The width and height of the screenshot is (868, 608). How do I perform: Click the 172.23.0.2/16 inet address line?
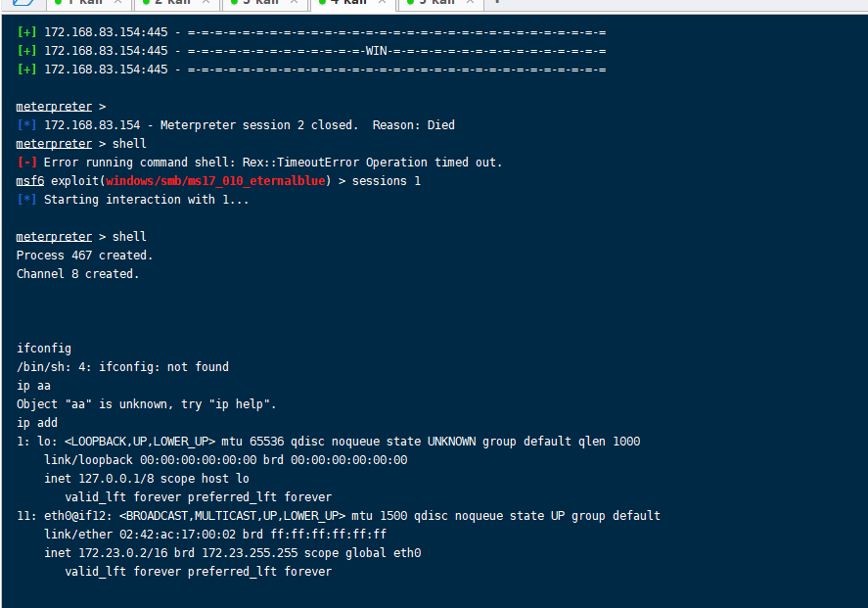pyautogui.click(x=233, y=553)
